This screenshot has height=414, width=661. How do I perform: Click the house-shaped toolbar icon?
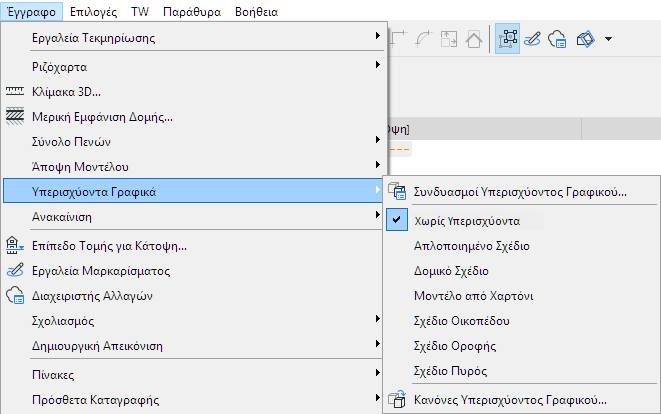coord(474,40)
